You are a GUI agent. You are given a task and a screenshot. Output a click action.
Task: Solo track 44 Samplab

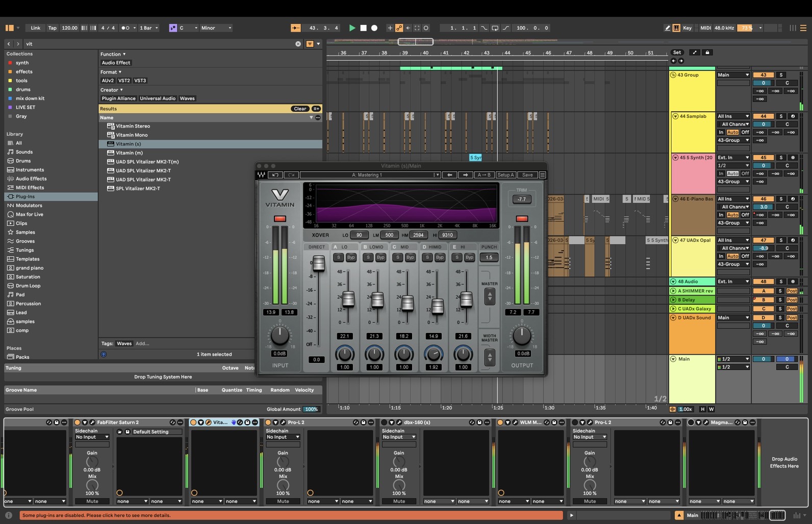[x=781, y=116]
